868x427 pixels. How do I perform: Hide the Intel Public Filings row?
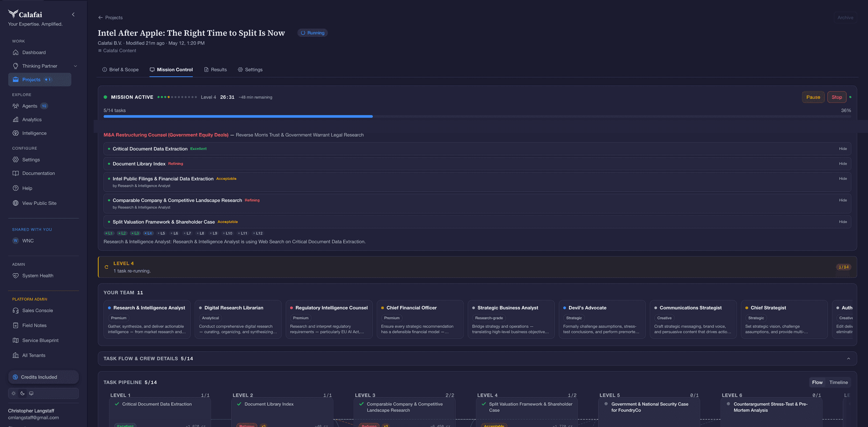[x=843, y=179]
